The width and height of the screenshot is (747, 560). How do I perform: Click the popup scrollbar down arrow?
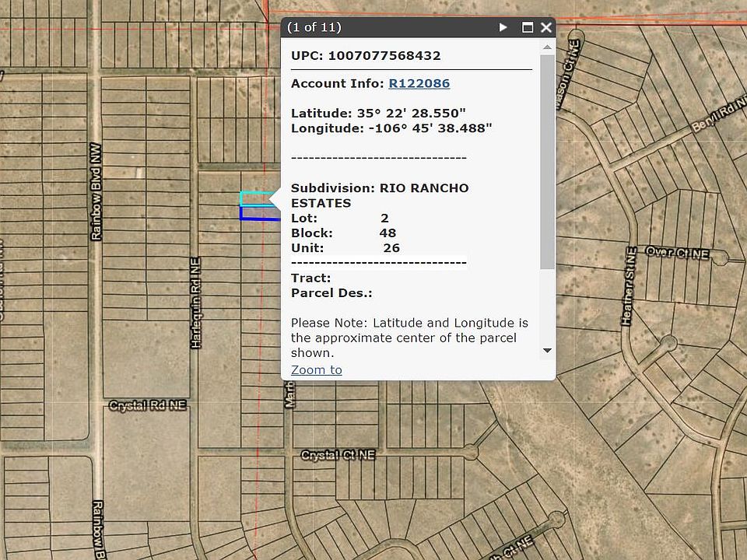click(547, 351)
